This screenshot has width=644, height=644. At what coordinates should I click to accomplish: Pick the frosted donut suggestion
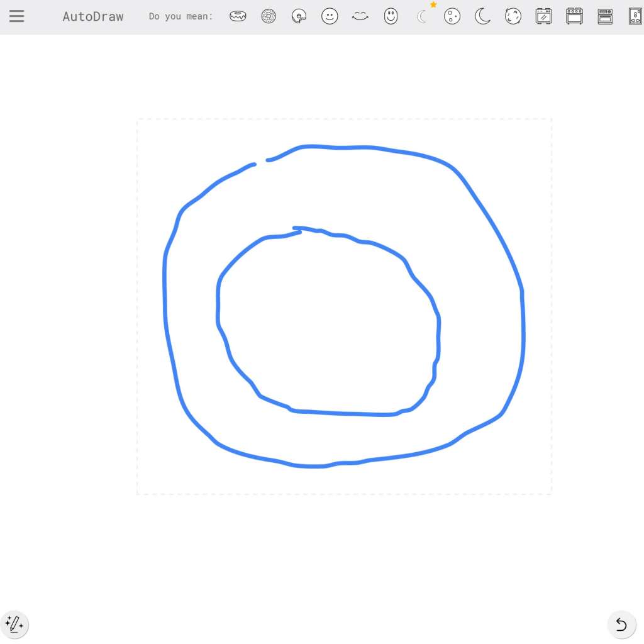238,16
